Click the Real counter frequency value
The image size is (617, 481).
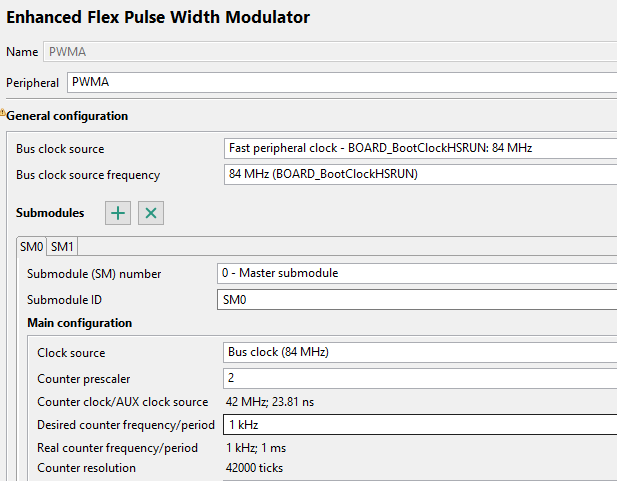[x=258, y=447]
